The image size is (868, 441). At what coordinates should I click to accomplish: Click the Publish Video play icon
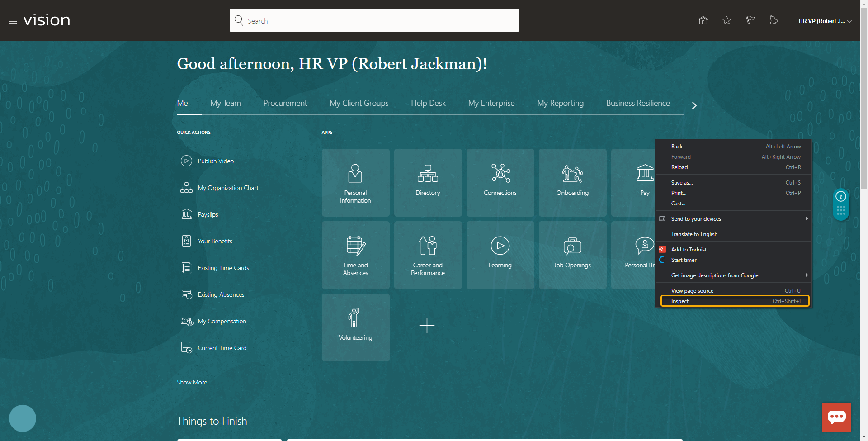186,161
